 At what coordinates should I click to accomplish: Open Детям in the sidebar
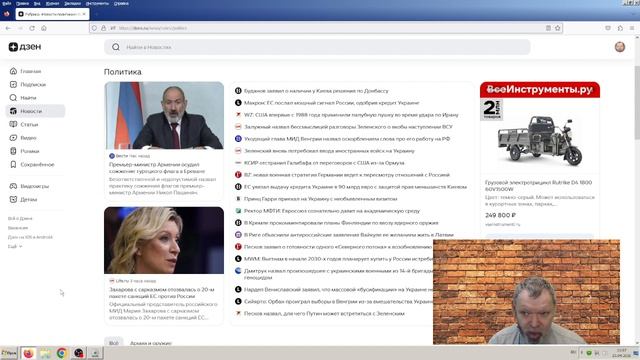point(23,200)
